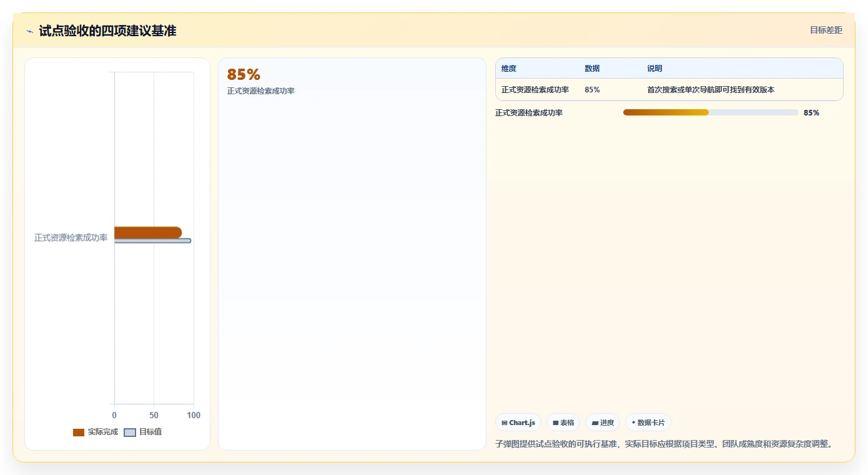Click the Chart.js tag

[x=518, y=423]
